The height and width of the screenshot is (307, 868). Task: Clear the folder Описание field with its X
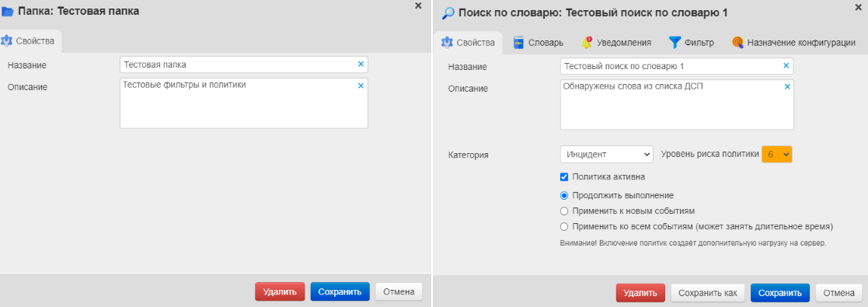point(361,85)
